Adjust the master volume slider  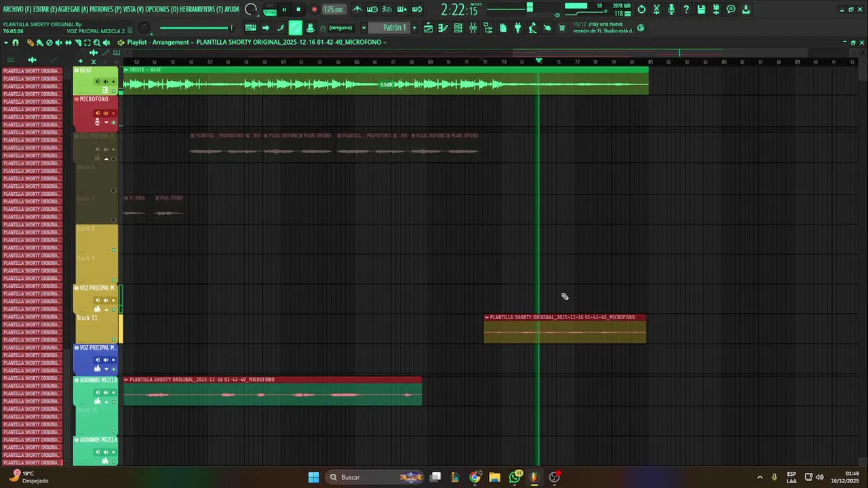(196, 28)
